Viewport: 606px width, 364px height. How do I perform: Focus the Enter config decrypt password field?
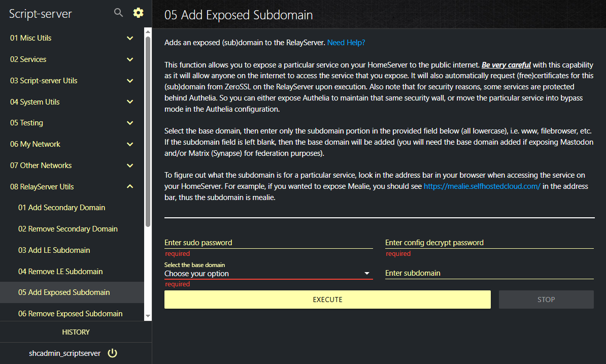489,243
